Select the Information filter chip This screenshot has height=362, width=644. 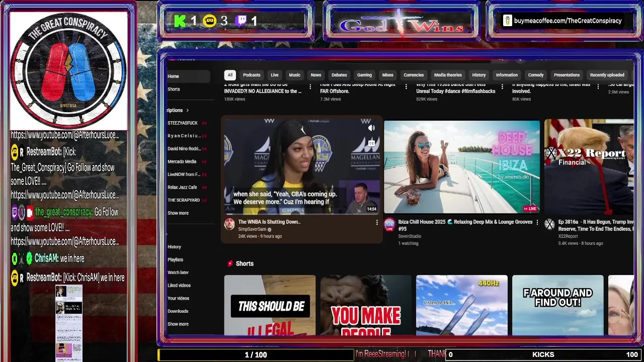click(x=507, y=75)
